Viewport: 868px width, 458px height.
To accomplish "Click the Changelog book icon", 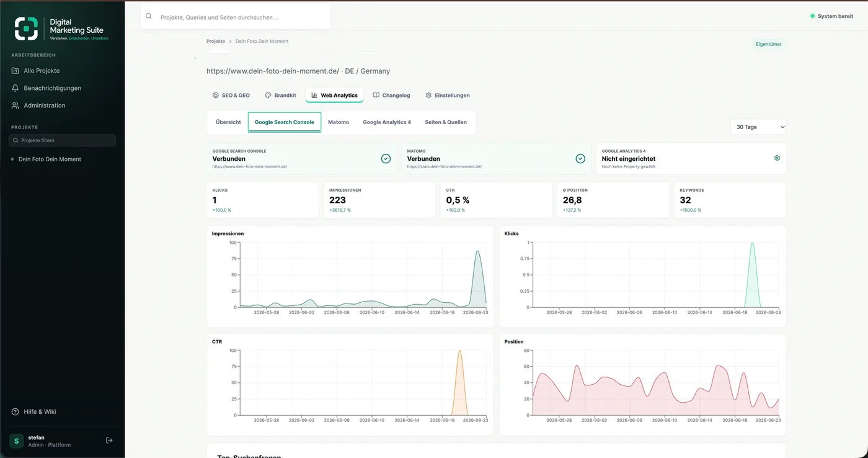I will point(376,96).
